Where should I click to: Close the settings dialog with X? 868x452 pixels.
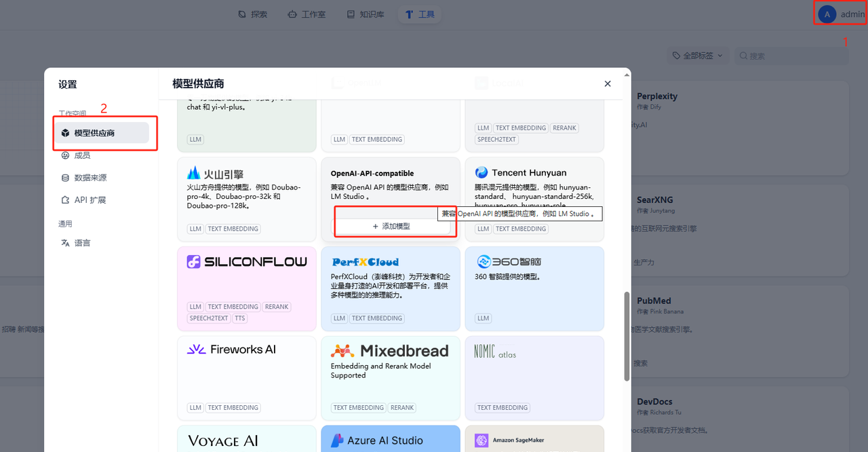608,83
